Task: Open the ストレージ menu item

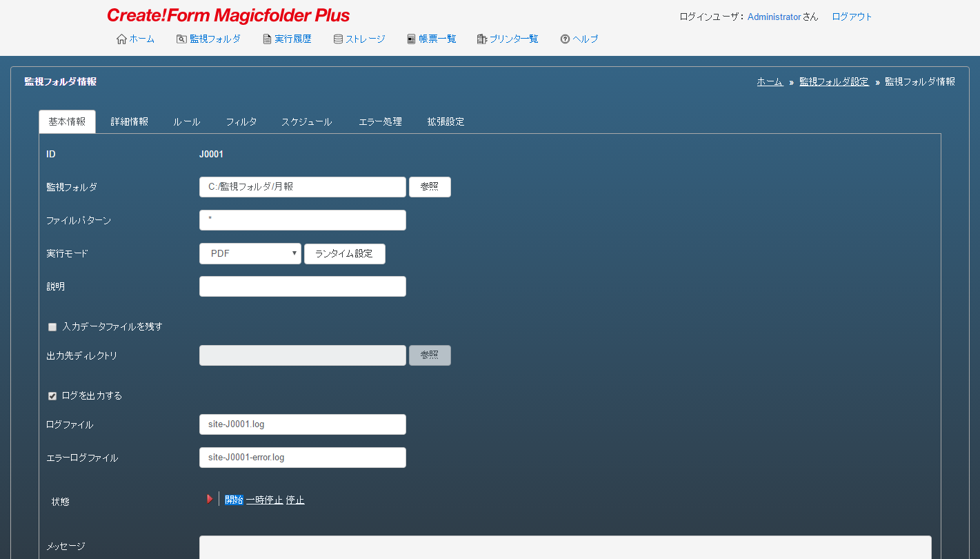Action: [365, 39]
